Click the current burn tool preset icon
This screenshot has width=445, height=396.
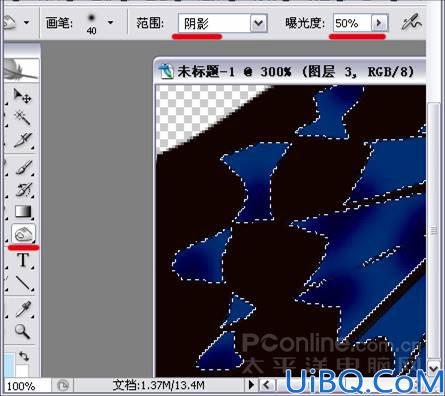pos(10,23)
